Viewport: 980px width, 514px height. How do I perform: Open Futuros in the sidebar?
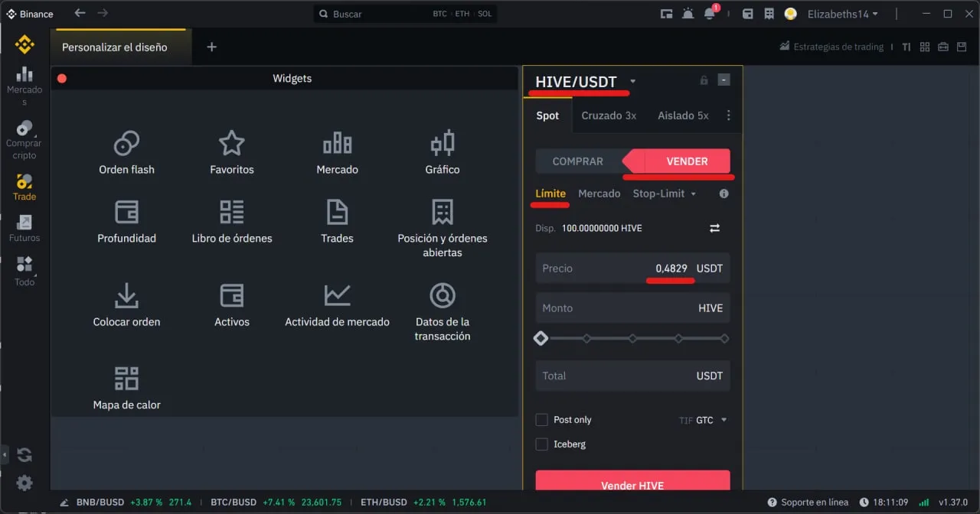click(24, 229)
